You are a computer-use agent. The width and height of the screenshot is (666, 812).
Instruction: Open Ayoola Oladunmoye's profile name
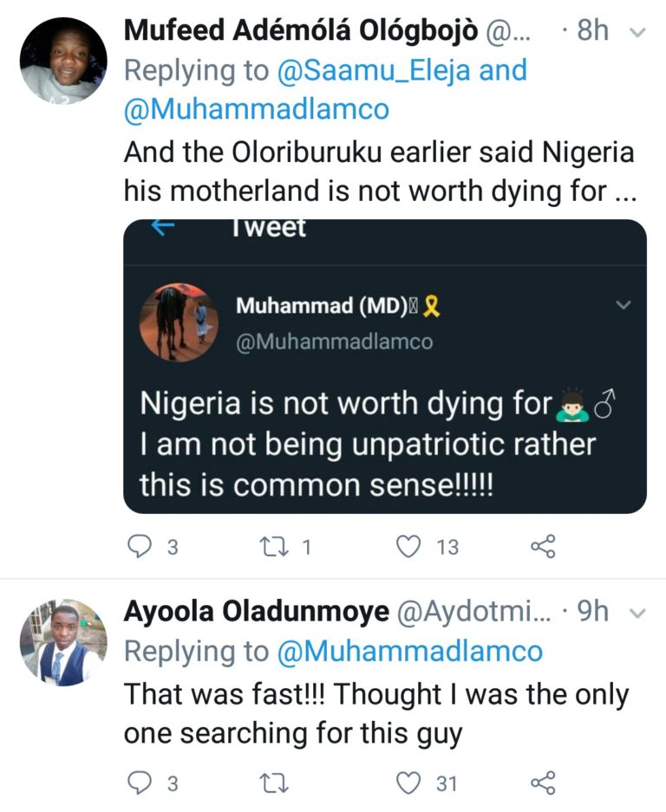(x=256, y=613)
